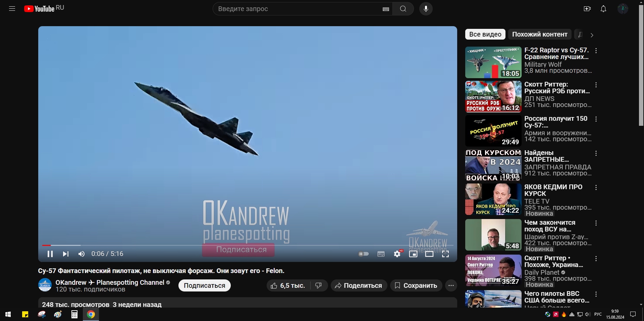
Task: Toggle subtitles in the player
Action: (x=381, y=254)
